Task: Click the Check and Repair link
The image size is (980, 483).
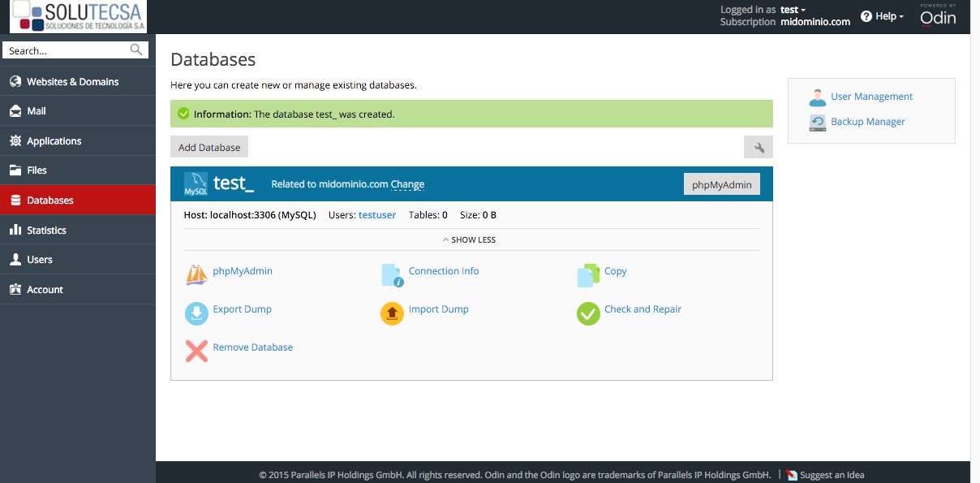Action: pos(643,309)
